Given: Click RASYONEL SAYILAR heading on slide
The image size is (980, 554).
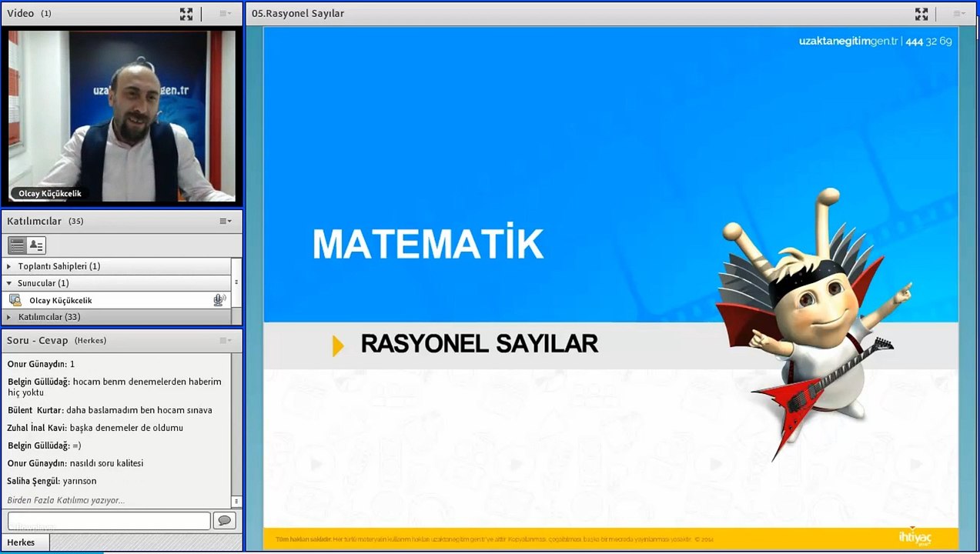Looking at the screenshot, I should [480, 344].
